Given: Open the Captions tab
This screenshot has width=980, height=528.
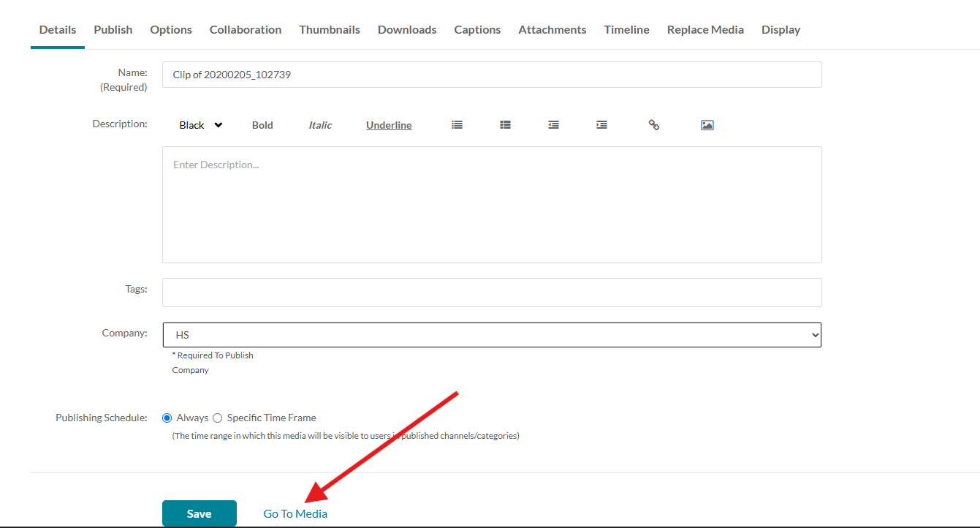Looking at the screenshot, I should 477,30.
